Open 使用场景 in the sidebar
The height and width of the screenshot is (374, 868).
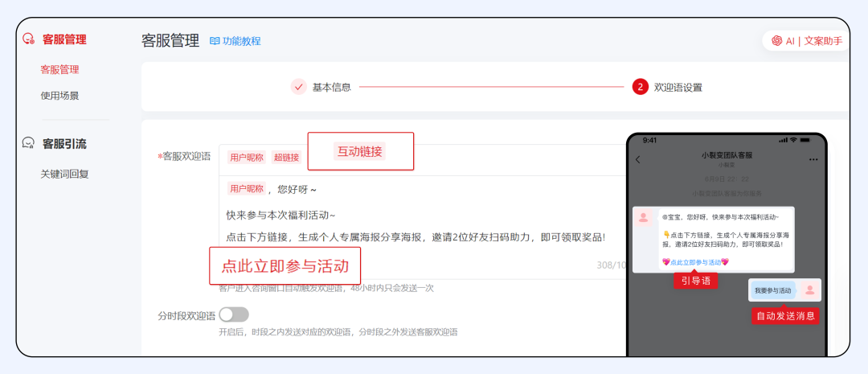click(x=59, y=96)
